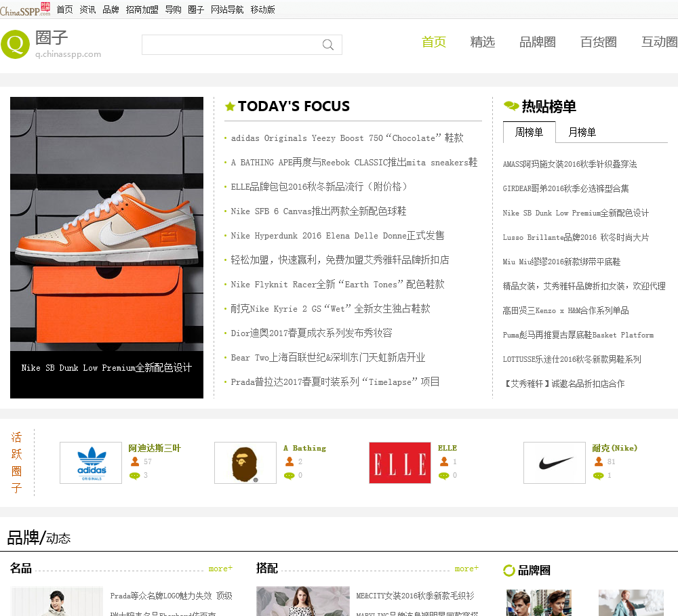Viewport: 678px width, 616px height.
Task: Click 资讯 in the top bar
Action: tap(87, 9)
